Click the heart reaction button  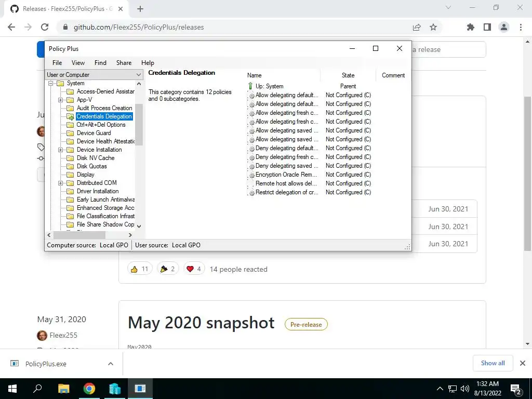click(194, 269)
